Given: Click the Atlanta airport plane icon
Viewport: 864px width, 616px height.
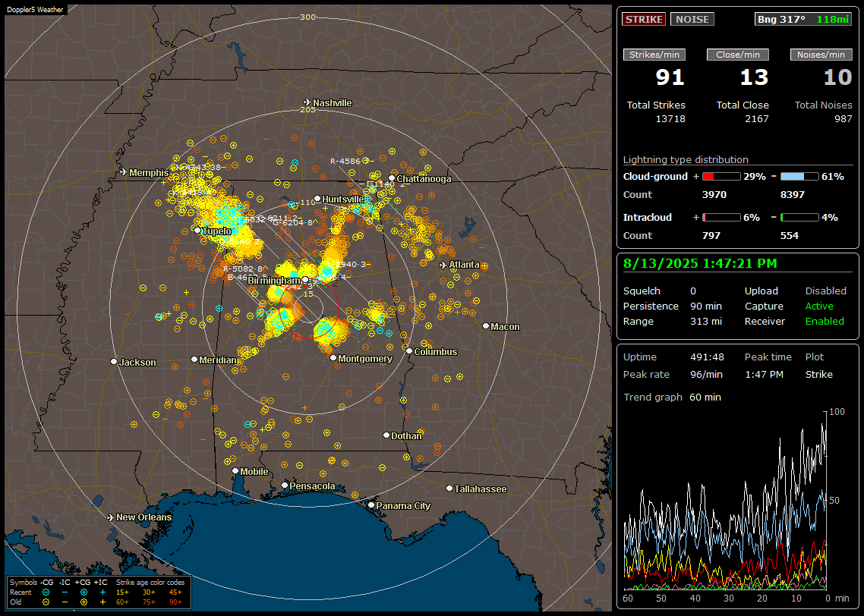Looking at the screenshot, I should 443,265.
